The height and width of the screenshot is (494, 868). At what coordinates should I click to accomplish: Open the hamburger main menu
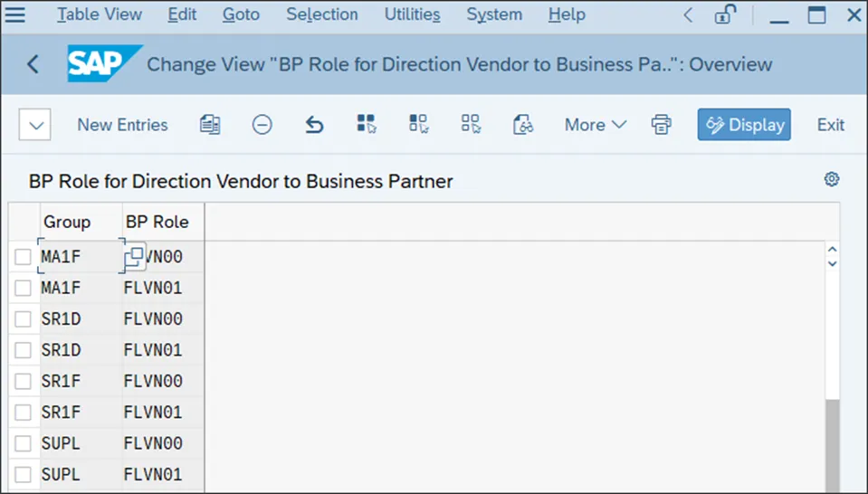coord(15,14)
